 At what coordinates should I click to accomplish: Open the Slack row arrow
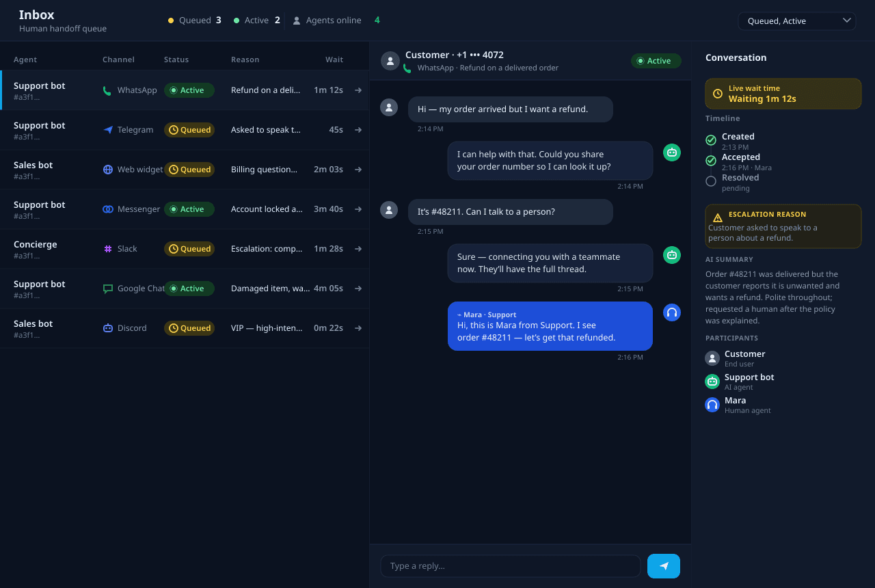pos(358,249)
